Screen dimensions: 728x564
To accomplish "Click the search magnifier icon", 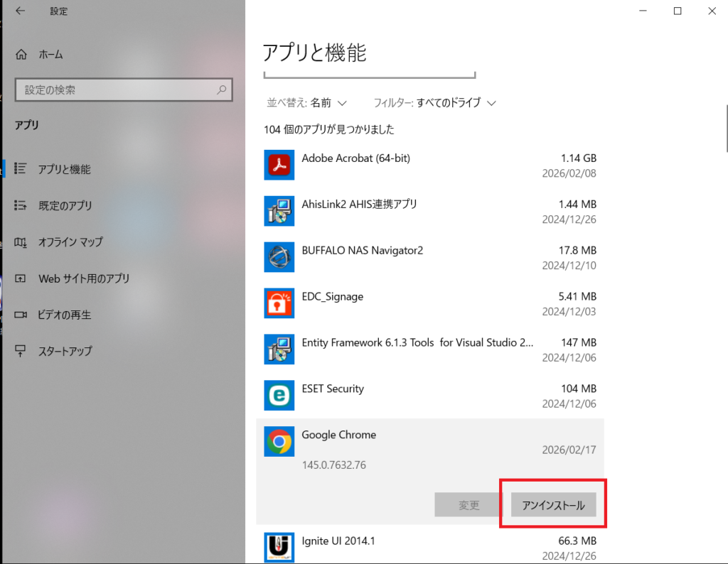I will pos(222,90).
